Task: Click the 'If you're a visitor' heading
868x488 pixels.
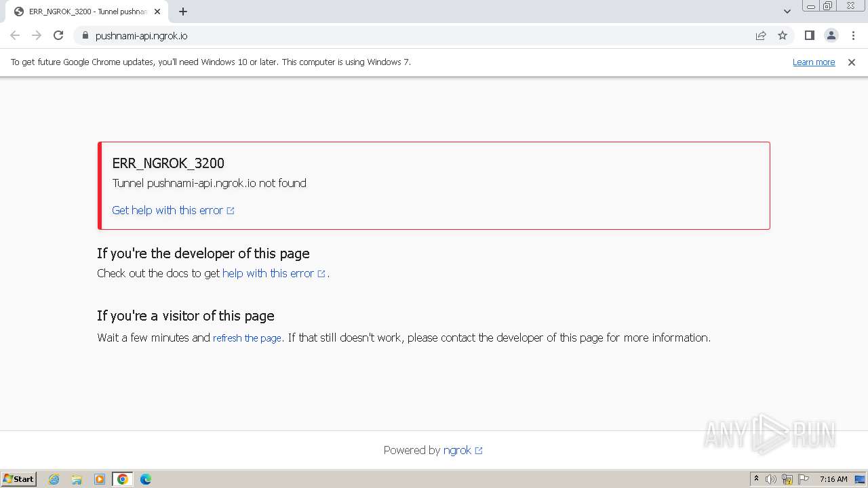Action: tap(186, 316)
